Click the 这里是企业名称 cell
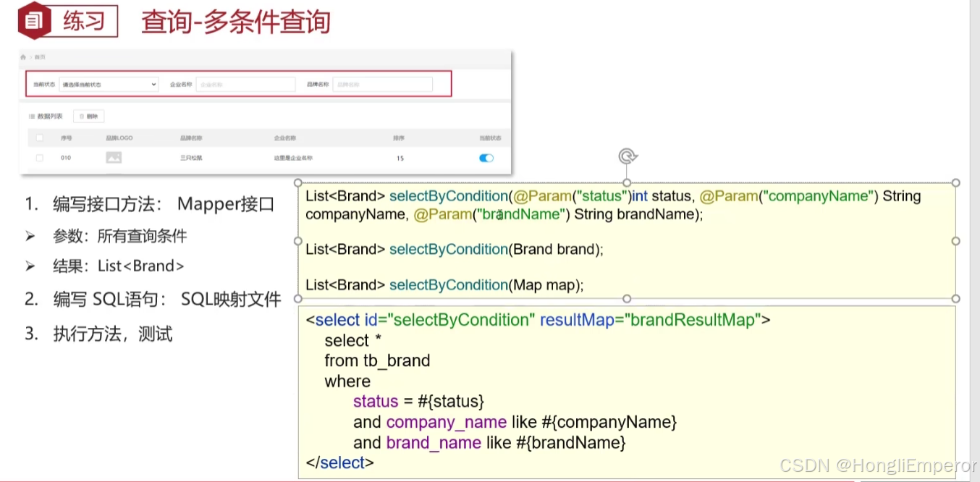Image resolution: width=980 pixels, height=482 pixels. (x=293, y=158)
